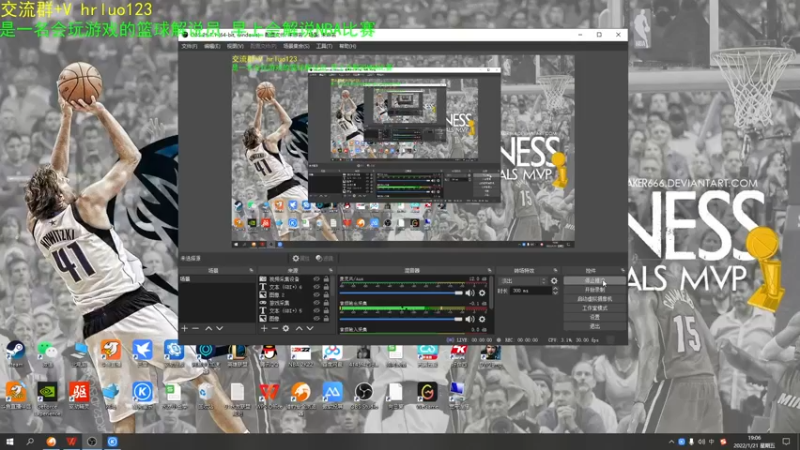Add a new scene with the plus icon

point(185,329)
